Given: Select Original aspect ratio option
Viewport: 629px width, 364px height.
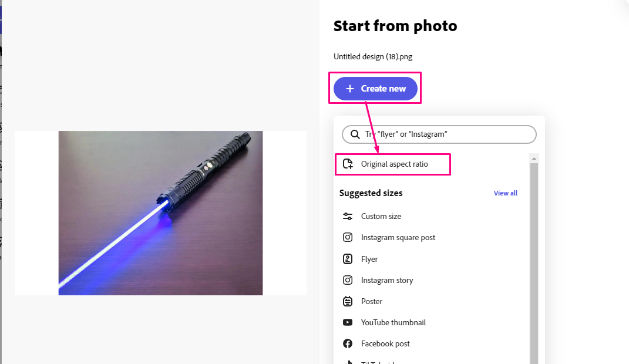Looking at the screenshot, I should pos(394,164).
